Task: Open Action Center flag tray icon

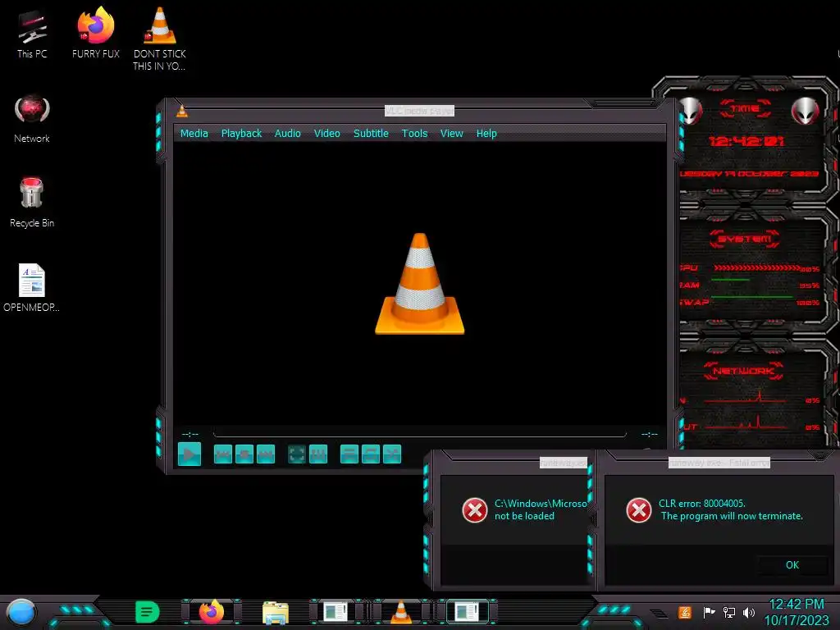Action: coord(709,612)
